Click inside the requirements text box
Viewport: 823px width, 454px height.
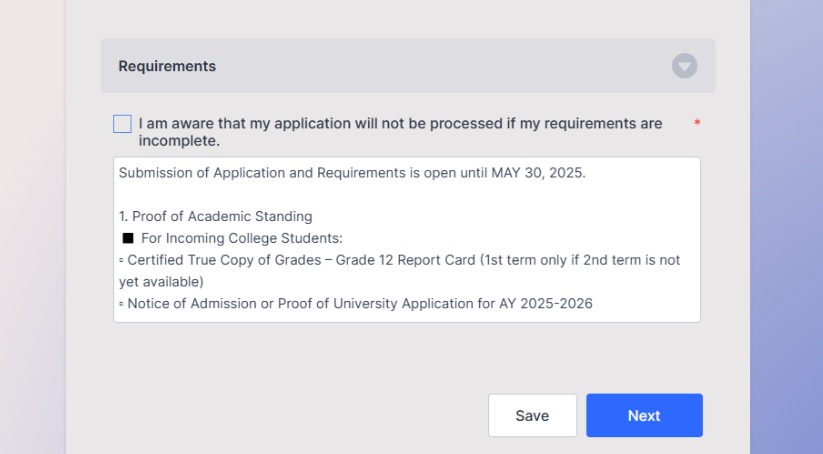click(407, 239)
